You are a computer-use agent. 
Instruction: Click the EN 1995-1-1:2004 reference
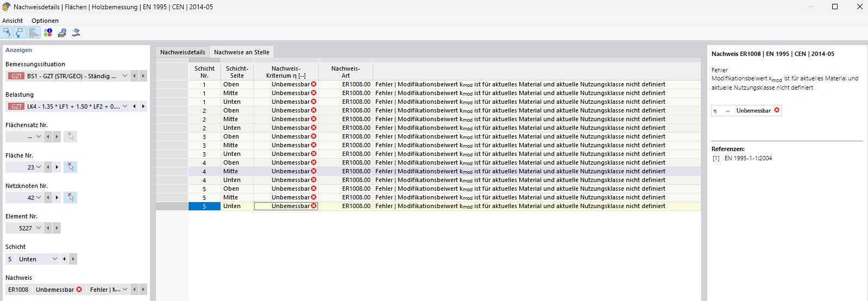coord(747,158)
